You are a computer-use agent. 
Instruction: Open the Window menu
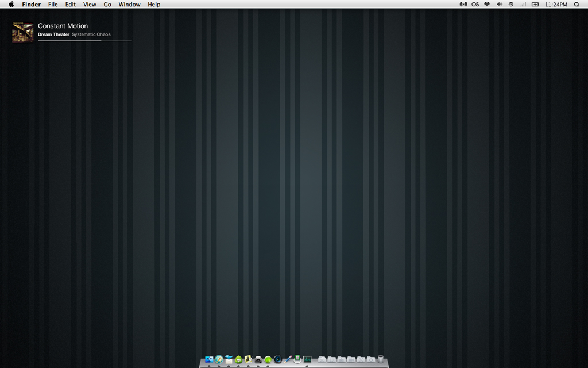coord(129,5)
